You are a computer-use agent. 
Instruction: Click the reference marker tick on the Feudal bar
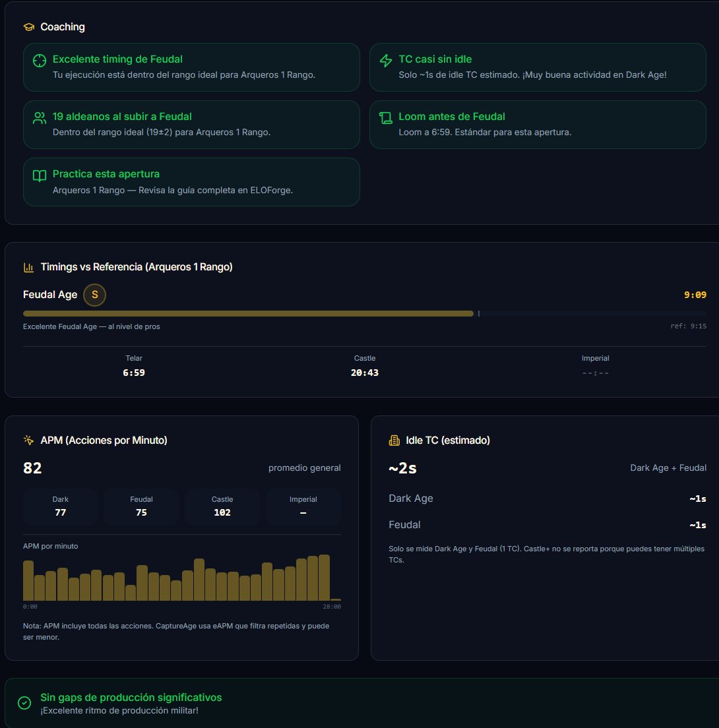[x=479, y=314]
